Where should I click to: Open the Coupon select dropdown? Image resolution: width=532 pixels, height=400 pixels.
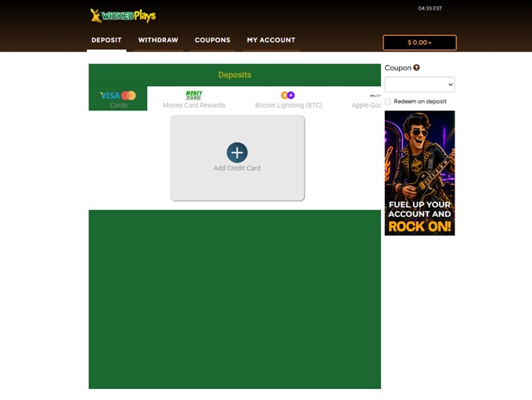click(x=419, y=85)
